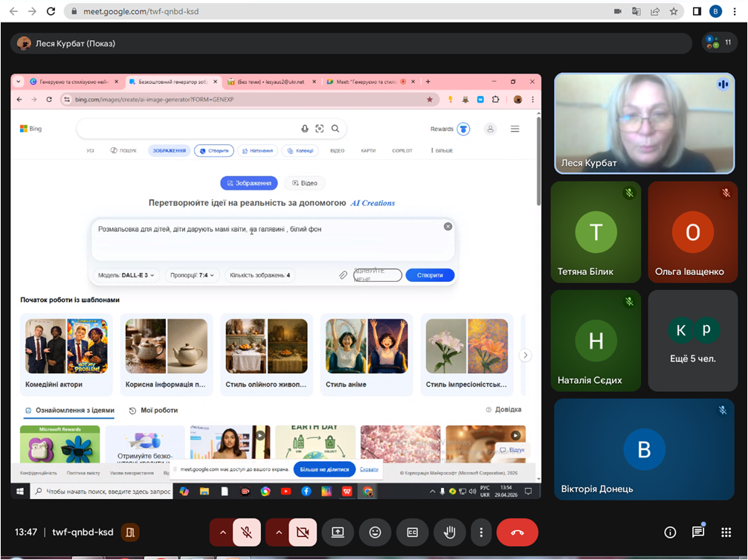The image size is (748, 560).
Task: Expand microphone audio settings arrow
Action: pos(222,532)
